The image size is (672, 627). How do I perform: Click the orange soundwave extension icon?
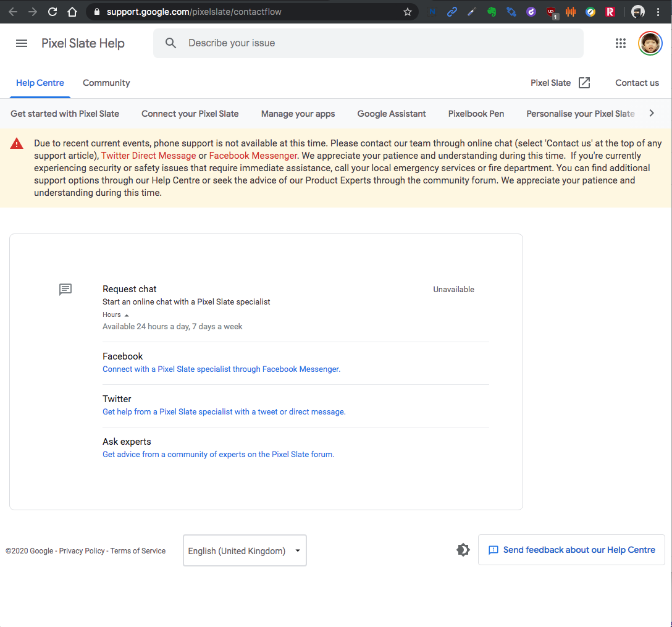point(571,12)
